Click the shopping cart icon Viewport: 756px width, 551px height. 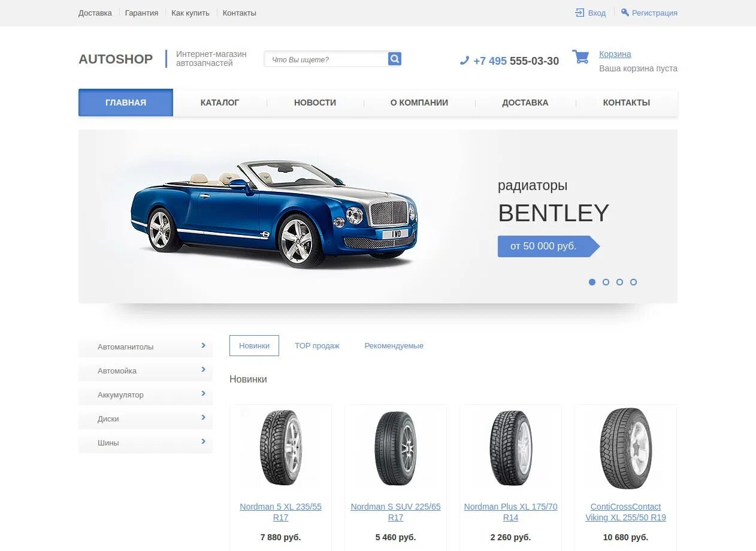[x=580, y=57]
